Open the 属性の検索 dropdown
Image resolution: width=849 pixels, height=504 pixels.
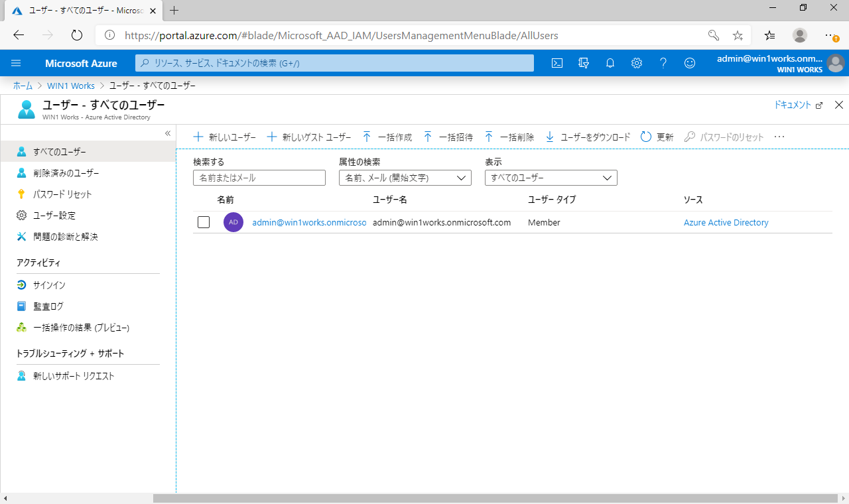click(x=405, y=178)
